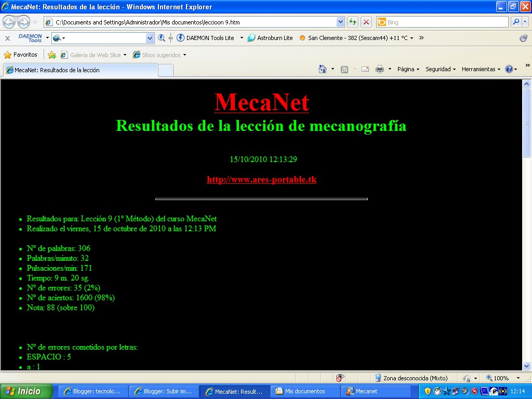Click the address bar with leccioon 9.htm
The image size is (532, 399).
click(x=194, y=22)
